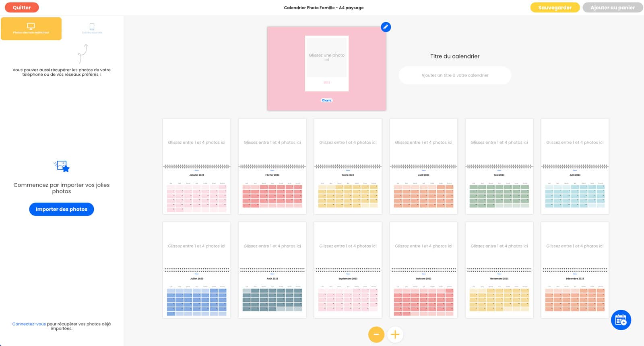
Task: Click 'Calendrier Photo Famille - A4 paysage' title
Action: click(324, 8)
